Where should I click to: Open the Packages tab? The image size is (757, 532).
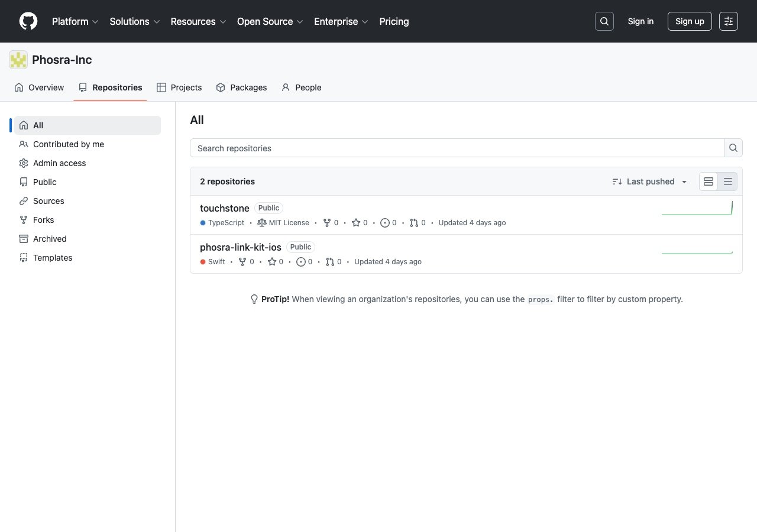(241, 87)
